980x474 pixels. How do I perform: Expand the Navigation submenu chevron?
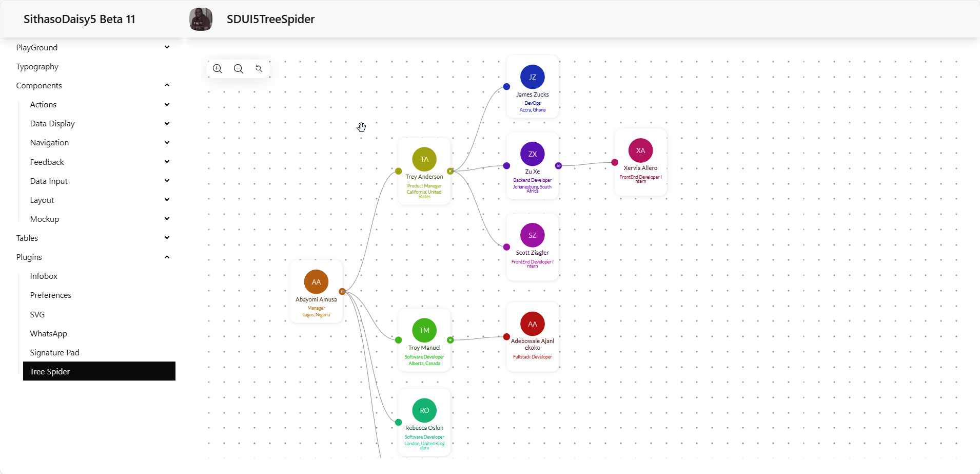coord(167,143)
